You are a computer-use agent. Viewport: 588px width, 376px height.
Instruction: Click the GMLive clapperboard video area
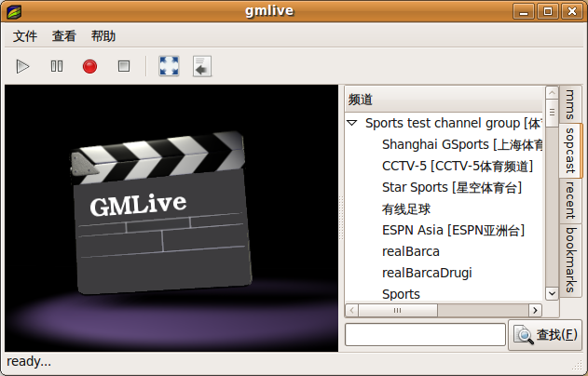point(171,218)
